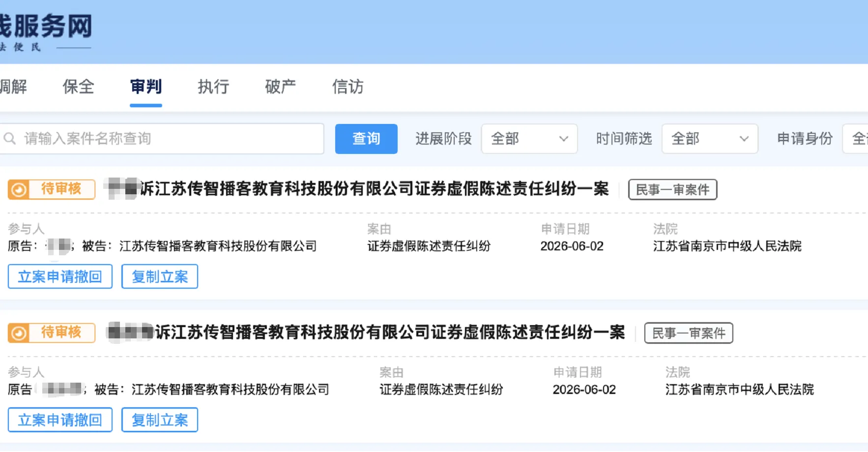Open the 调解 tab
The image size is (868, 452).
point(13,87)
